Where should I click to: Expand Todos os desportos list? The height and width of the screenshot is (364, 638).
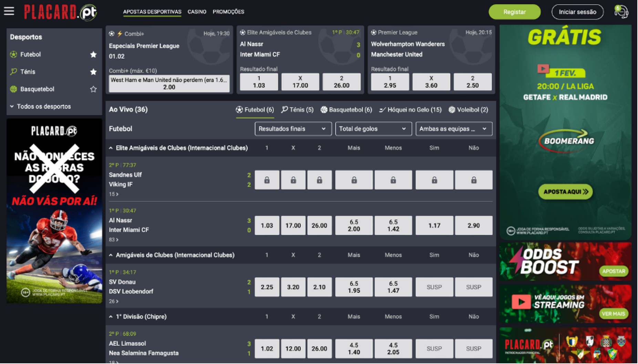[41, 106]
